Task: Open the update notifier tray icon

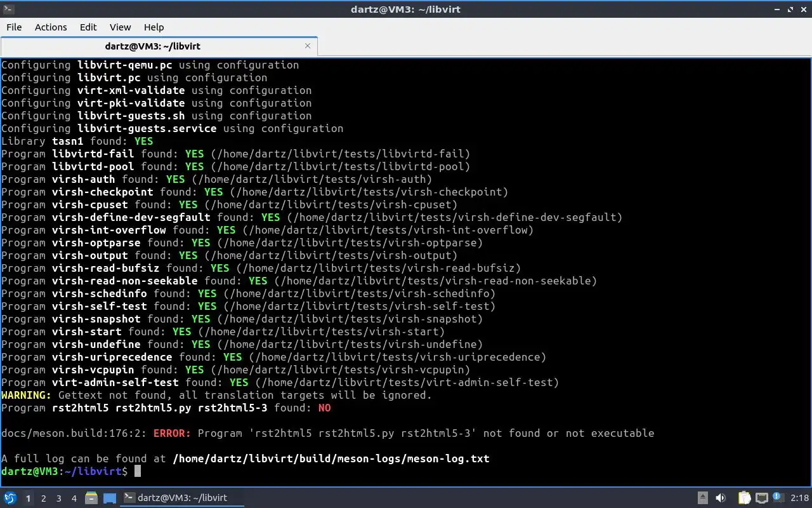Action: coord(778,498)
